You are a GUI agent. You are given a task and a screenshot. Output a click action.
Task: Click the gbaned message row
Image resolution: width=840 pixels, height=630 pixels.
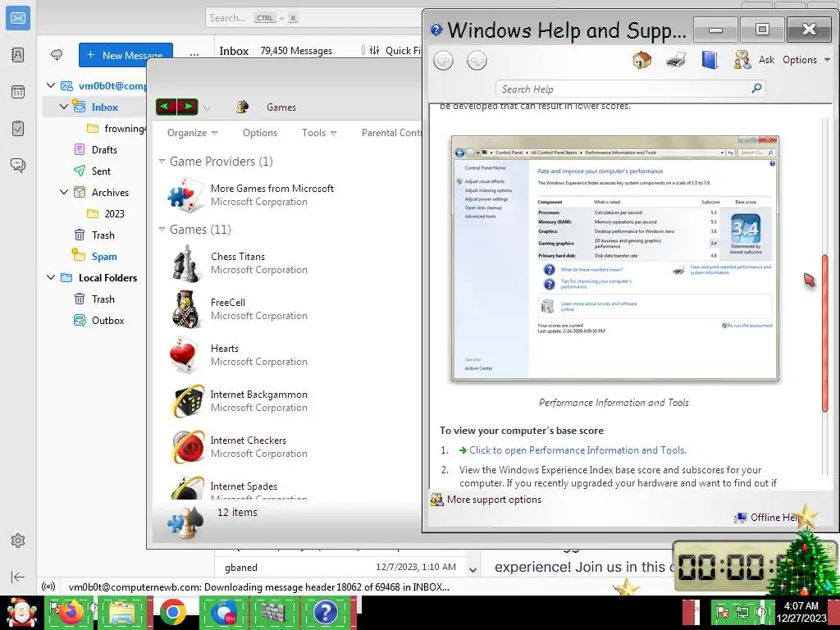[x=340, y=568]
